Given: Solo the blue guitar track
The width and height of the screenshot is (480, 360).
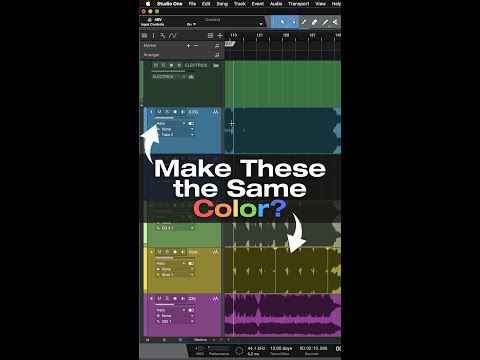Looking at the screenshot, I should (x=167, y=112).
